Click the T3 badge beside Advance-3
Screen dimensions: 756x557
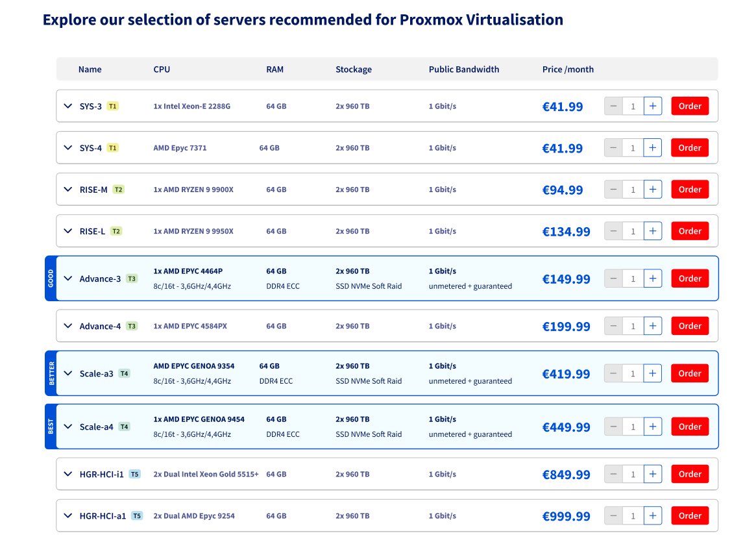click(x=132, y=278)
